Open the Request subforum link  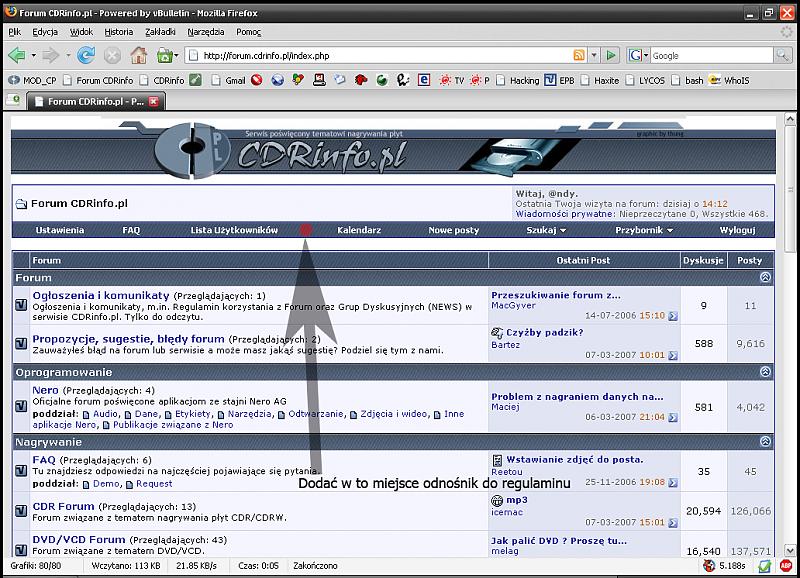click(154, 484)
